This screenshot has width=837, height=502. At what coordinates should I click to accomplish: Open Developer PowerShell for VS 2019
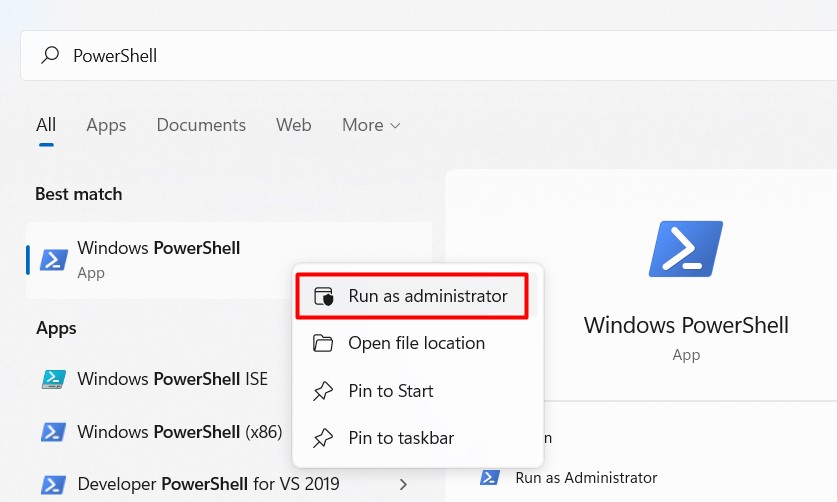208,484
